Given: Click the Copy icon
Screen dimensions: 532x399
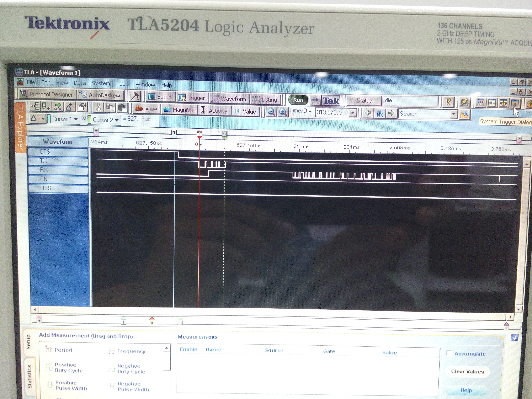Looking at the screenshot, I should tap(110, 107).
